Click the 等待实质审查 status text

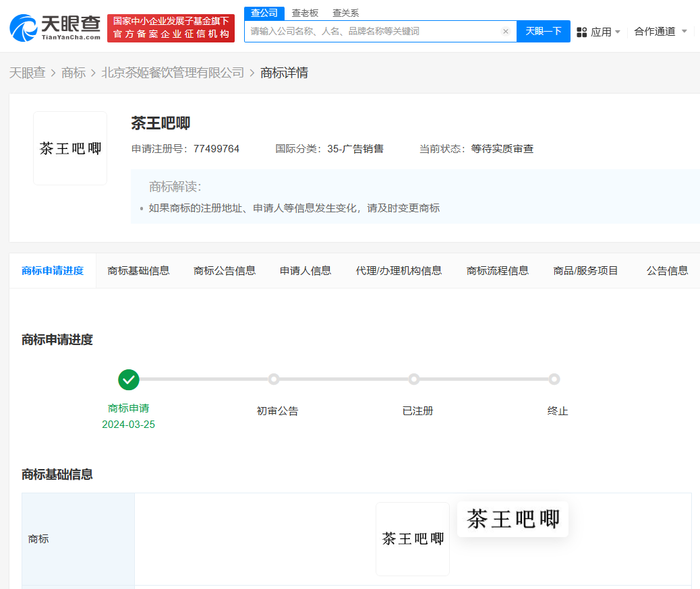click(502, 149)
